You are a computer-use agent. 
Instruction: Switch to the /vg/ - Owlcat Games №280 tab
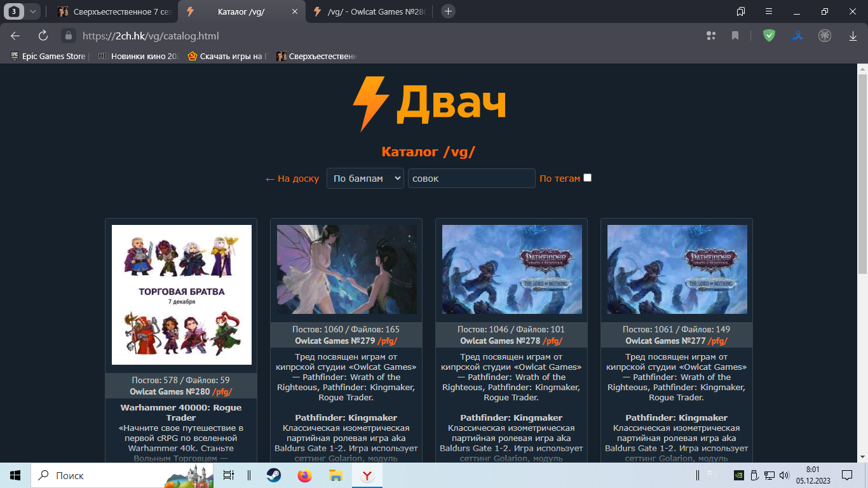(x=370, y=11)
